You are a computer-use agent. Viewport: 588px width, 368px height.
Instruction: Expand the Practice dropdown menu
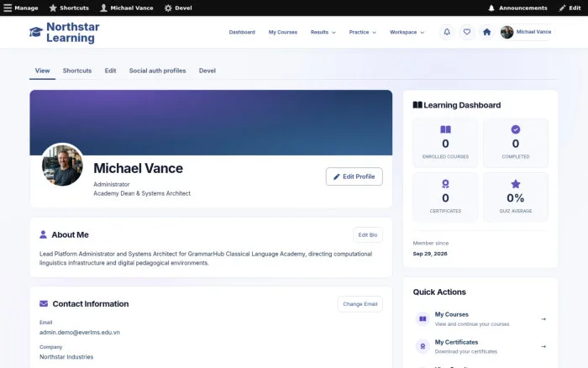point(362,32)
